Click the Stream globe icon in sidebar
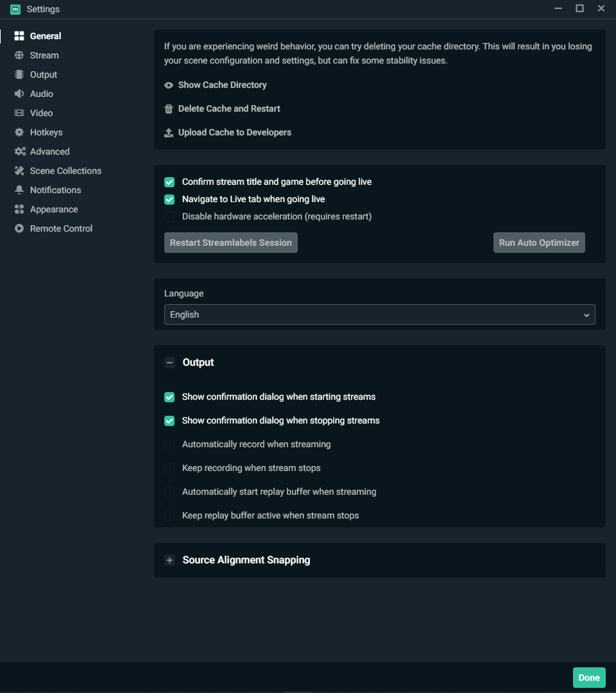 pyautogui.click(x=19, y=55)
